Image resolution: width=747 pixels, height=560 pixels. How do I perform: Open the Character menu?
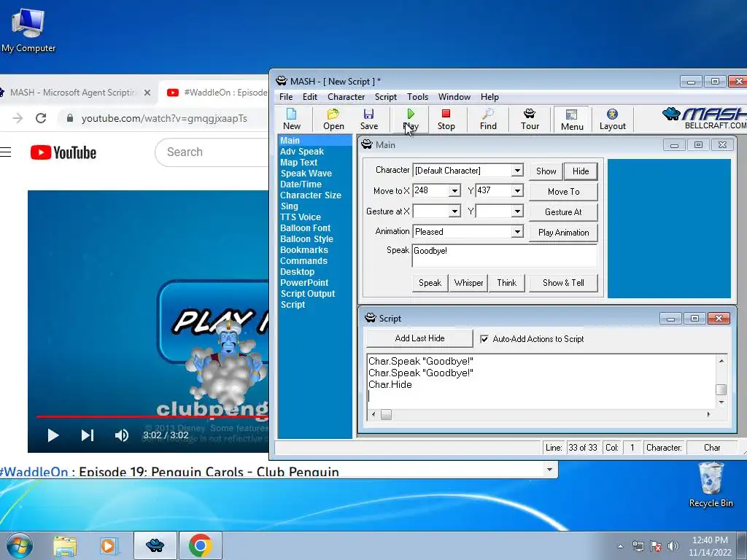tap(346, 97)
